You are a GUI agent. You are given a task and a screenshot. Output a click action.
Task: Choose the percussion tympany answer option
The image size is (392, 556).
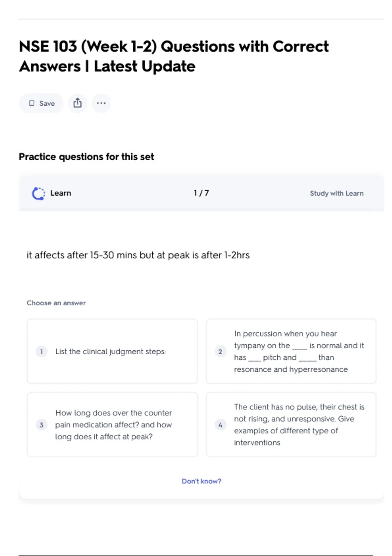[291, 351]
